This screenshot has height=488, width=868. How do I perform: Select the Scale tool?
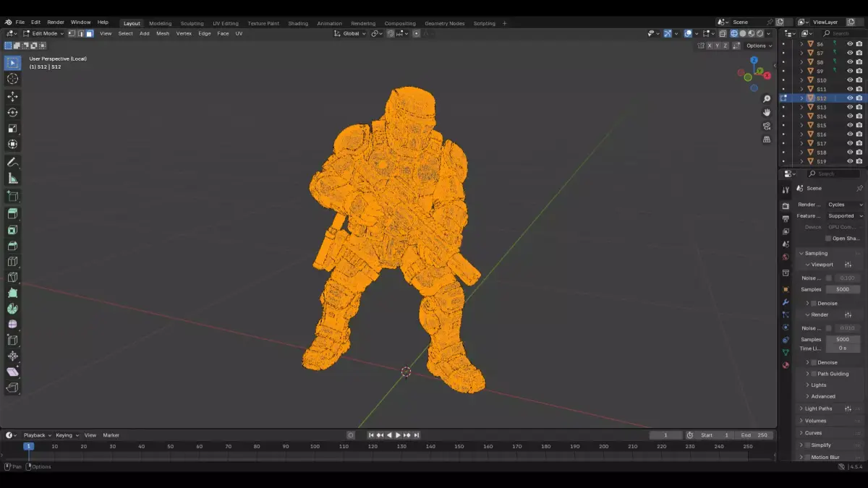click(x=12, y=128)
